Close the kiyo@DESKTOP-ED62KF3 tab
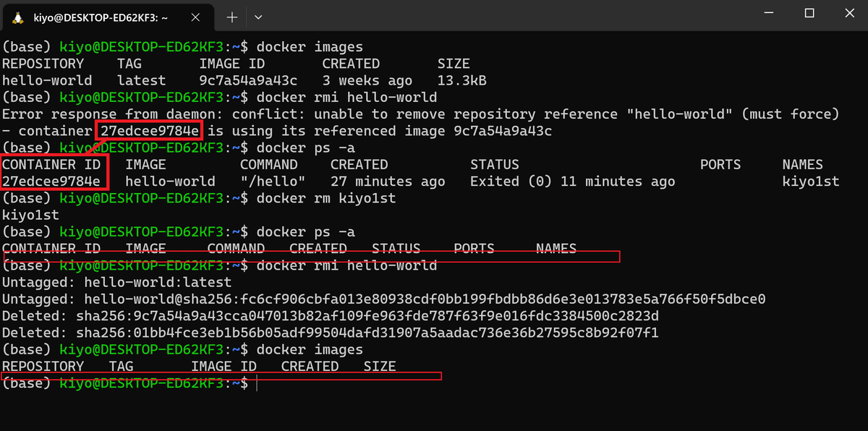The width and height of the screenshot is (868, 431). (x=196, y=17)
